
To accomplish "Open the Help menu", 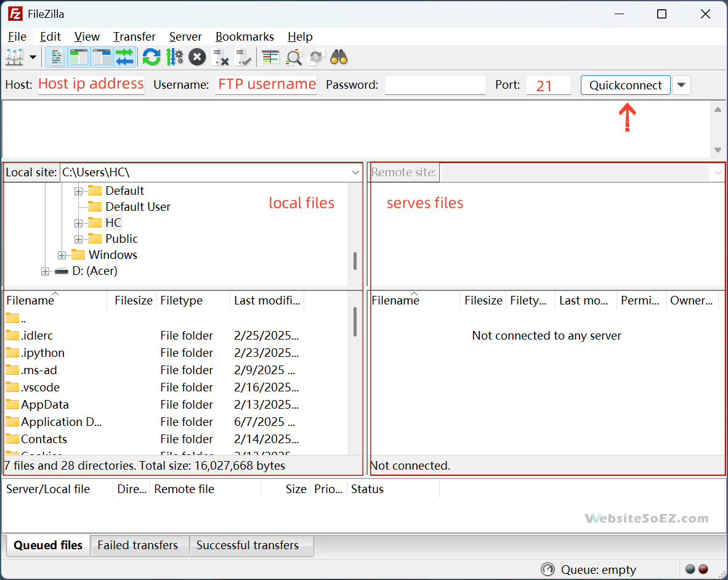I will tap(300, 37).
